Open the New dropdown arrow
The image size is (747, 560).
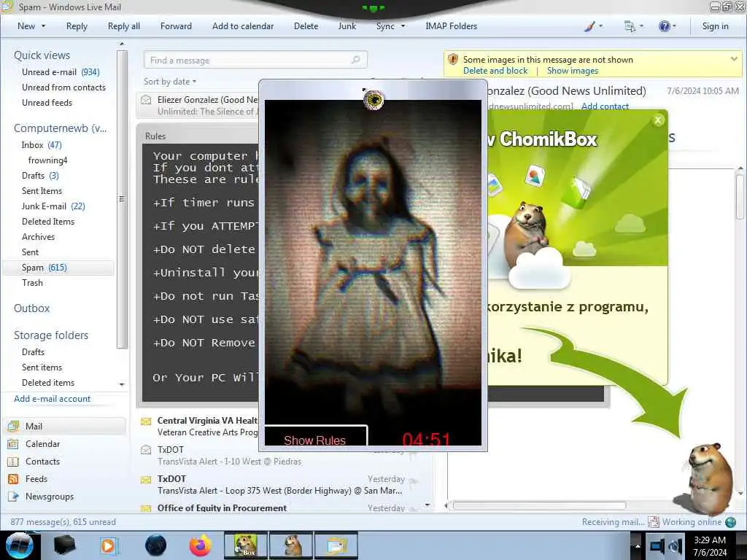click(x=43, y=26)
